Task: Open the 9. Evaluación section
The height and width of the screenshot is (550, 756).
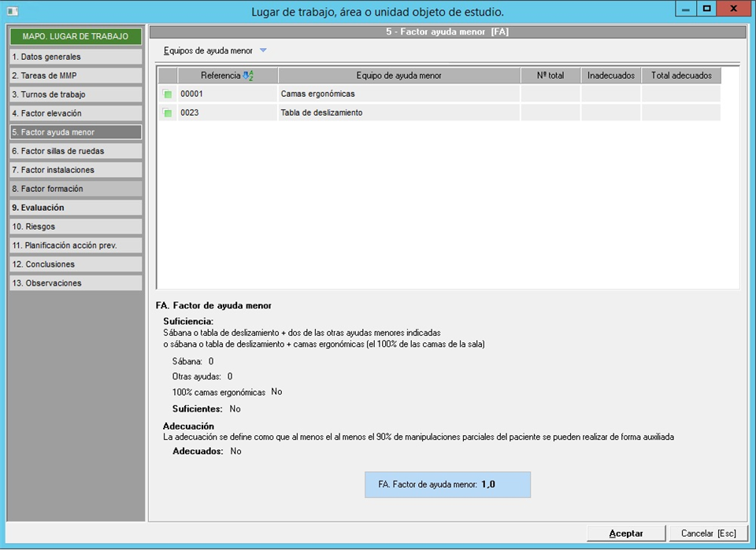Action: click(x=76, y=208)
